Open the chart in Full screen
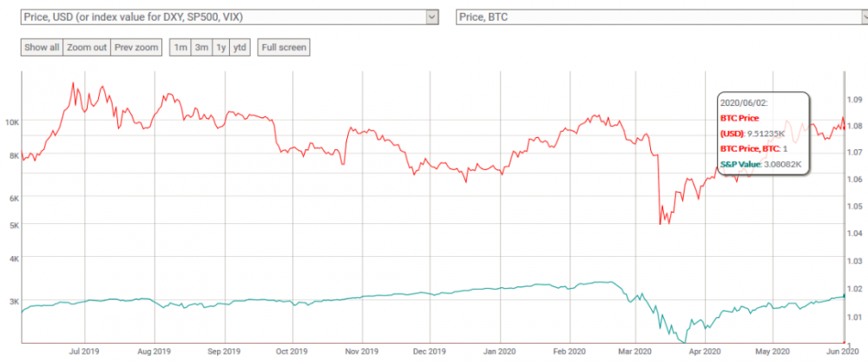 283,47
